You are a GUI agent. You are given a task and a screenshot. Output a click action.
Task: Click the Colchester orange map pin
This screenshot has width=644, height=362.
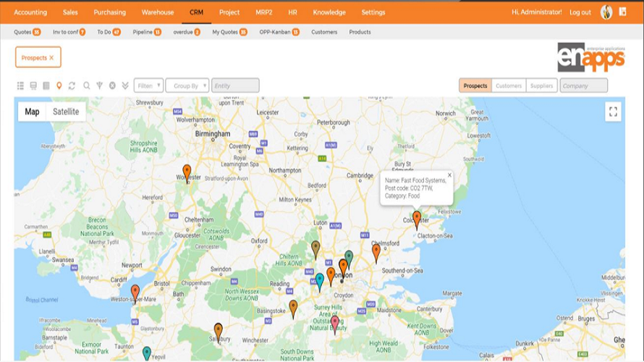[417, 220]
